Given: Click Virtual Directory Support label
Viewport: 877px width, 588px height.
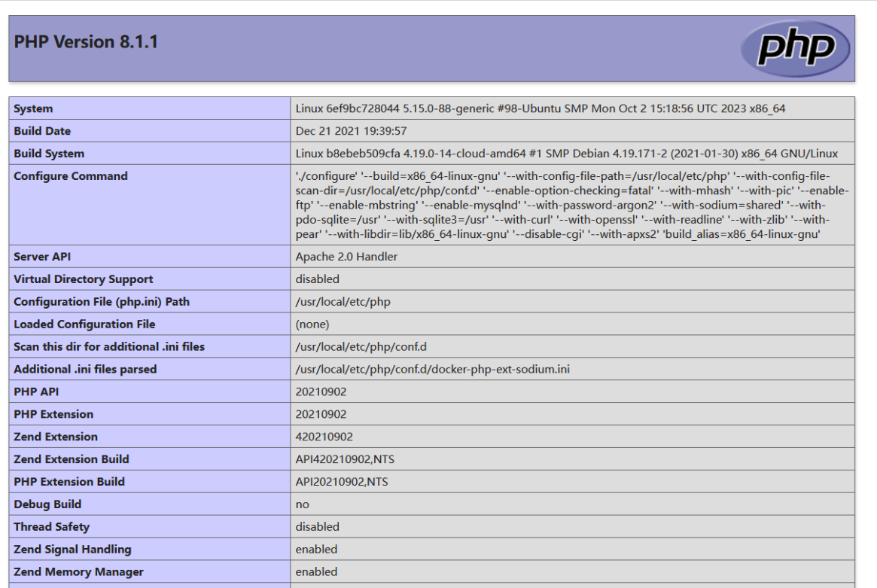Looking at the screenshot, I should tap(84, 279).
